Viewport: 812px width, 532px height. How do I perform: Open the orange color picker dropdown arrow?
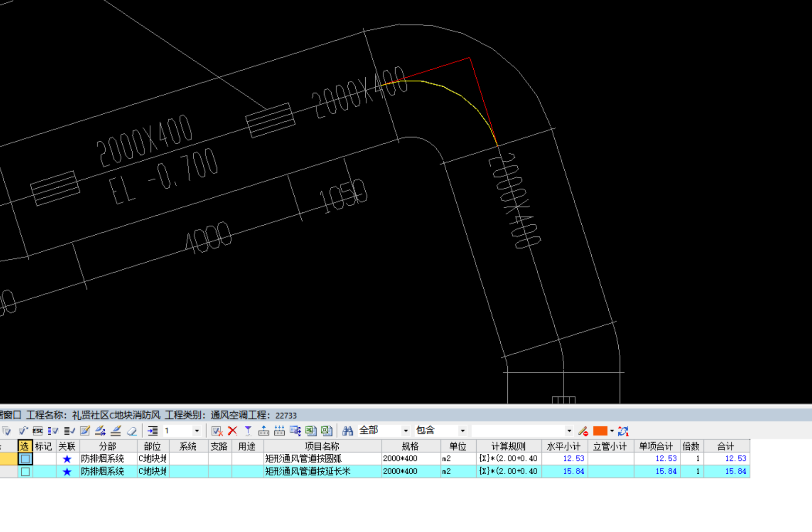point(612,431)
